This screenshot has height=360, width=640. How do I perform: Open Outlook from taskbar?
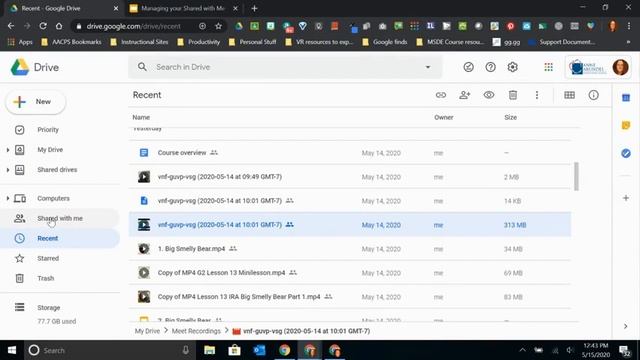click(260, 350)
